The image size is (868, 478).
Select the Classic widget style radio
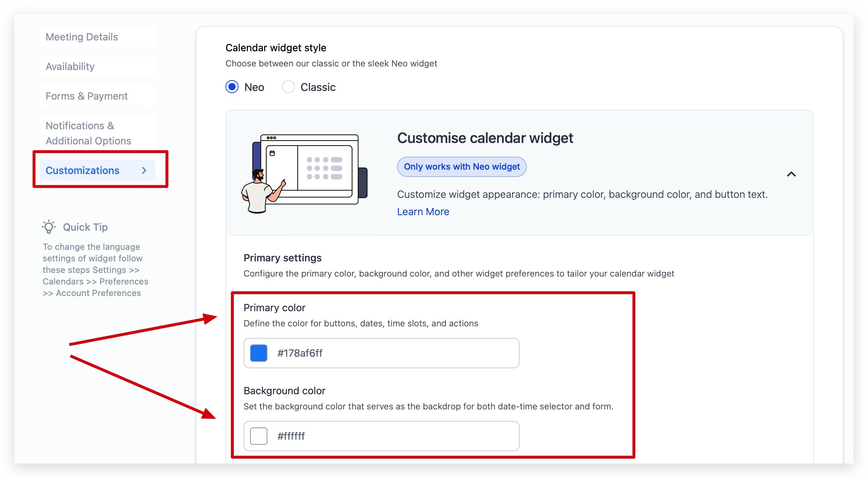click(288, 87)
